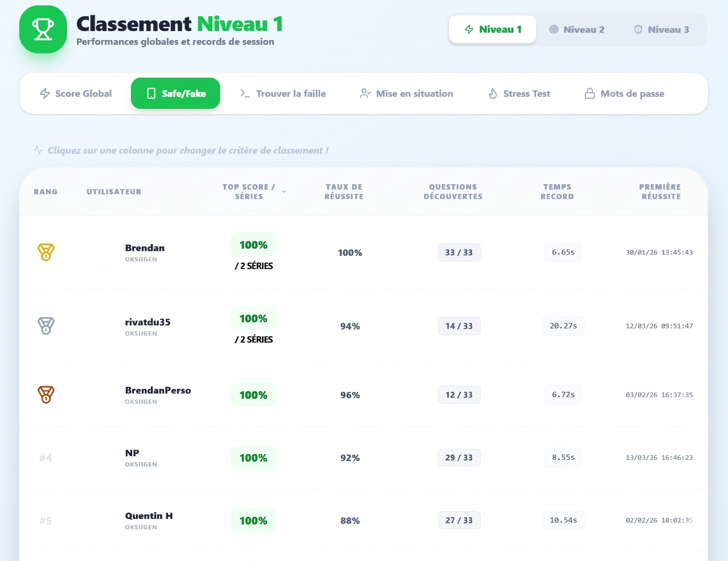The height and width of the screenshot is (561, 728).
Task: Click BrendanPerso's bronze medal icon
Action: tap(46, 395)
